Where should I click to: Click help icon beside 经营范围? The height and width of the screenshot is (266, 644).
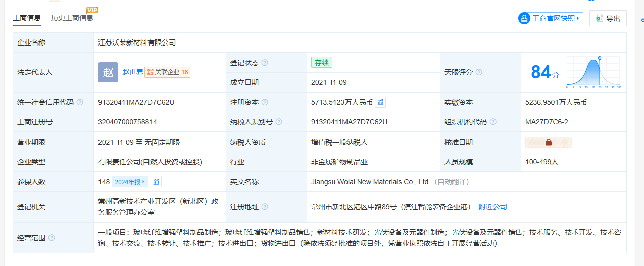(52, 238)
